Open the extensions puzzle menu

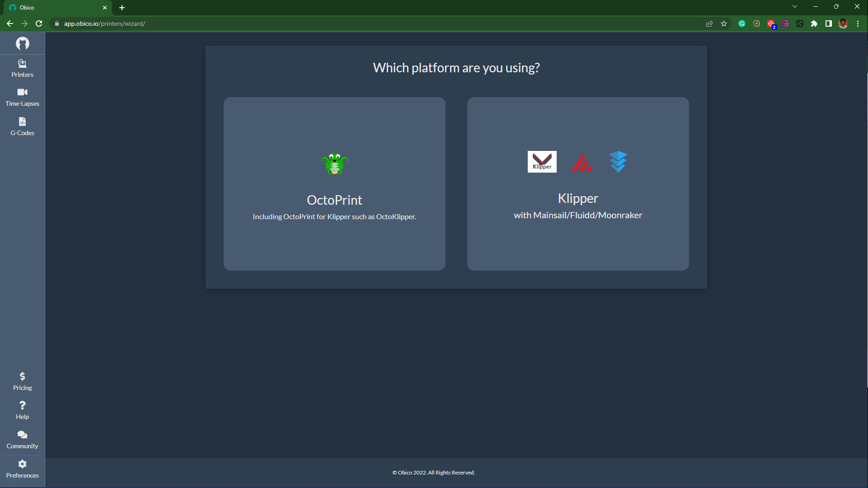pos(814,23)
